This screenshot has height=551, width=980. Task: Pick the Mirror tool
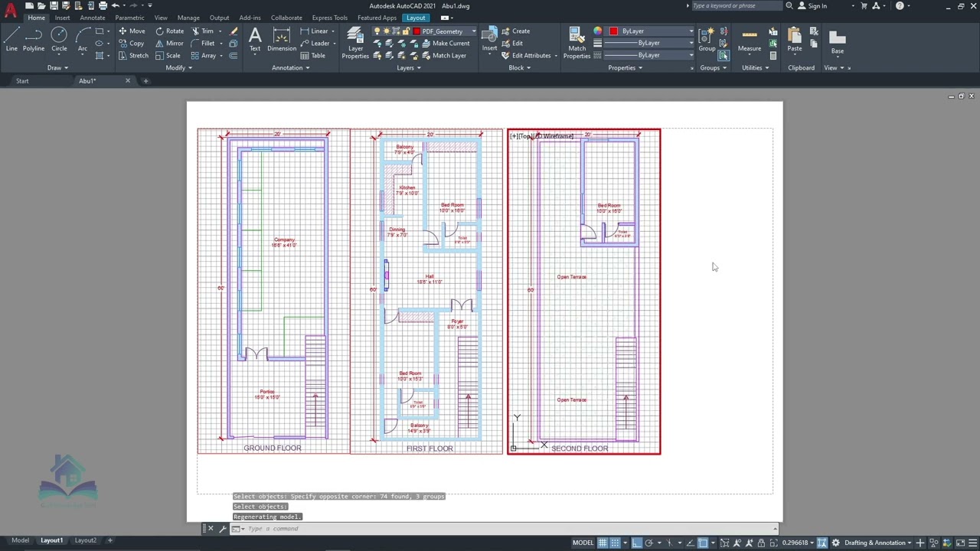tap(169, 44)
